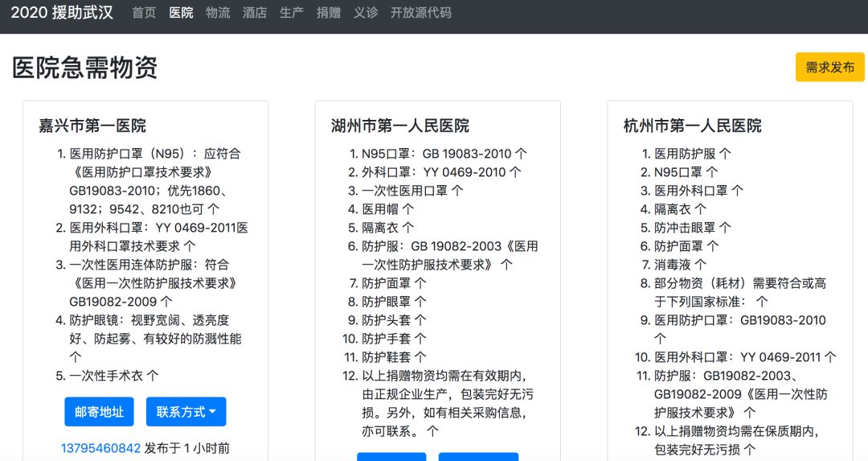Click the 防护眼罩 个 list item
868x461 pixels.
tap(394, 302)
